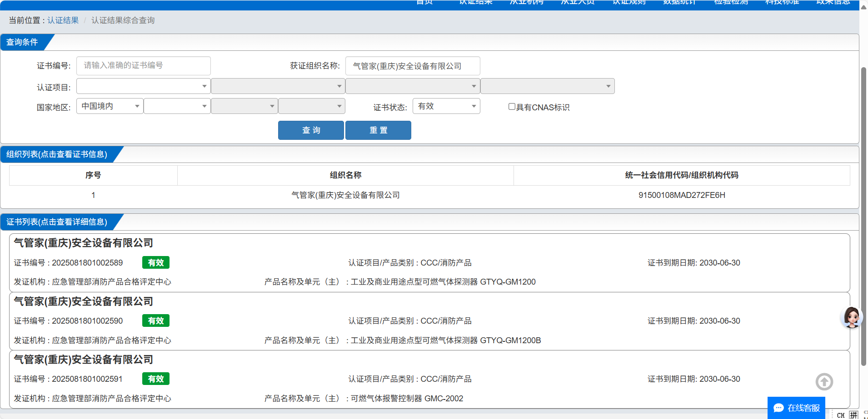Screen dimensions: 868x419
Task: Open the 证书状态 dropdown showing 有效
Action: [446, 106]
